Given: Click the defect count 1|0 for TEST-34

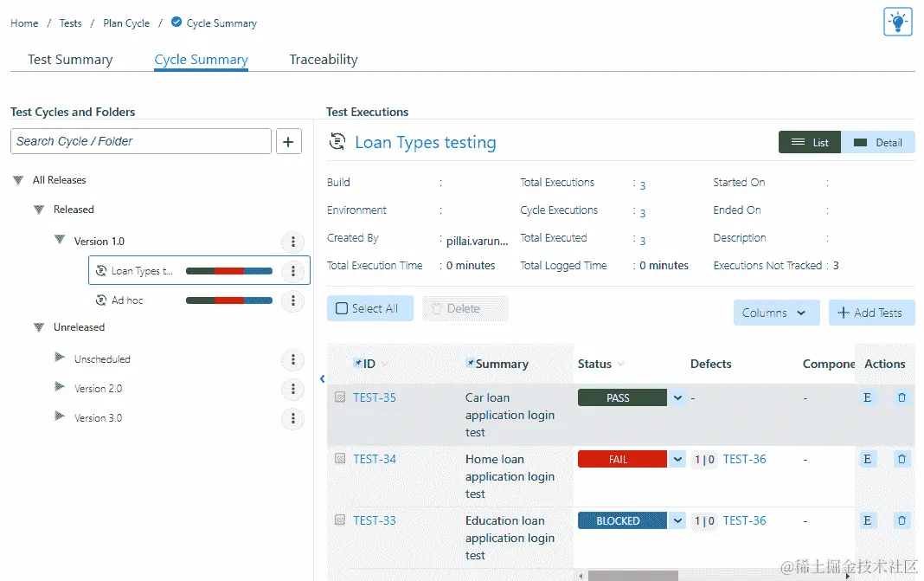Looking at the screenshot, I should pos(704,460).
